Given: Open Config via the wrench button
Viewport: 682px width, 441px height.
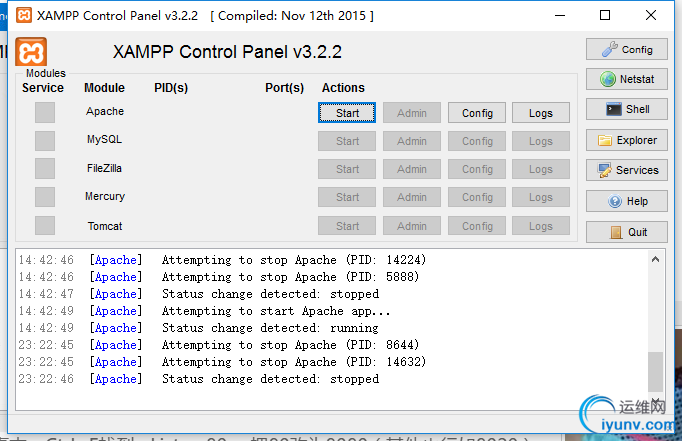Looking at the screenshot, I should [x=626, y=49].
